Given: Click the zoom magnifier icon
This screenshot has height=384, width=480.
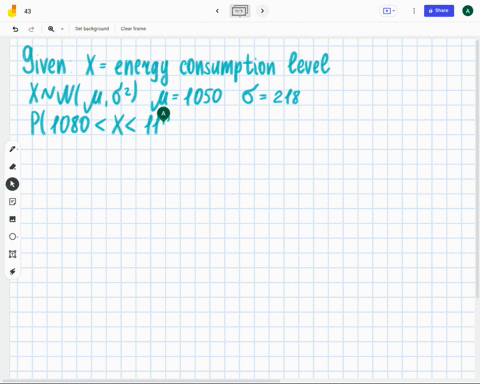Looking at the screenshot, I should [x=51, y=29].
